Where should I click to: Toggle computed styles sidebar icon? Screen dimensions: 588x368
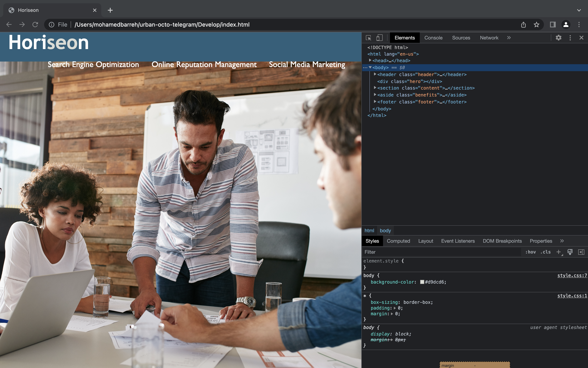(x=581, y=252)
